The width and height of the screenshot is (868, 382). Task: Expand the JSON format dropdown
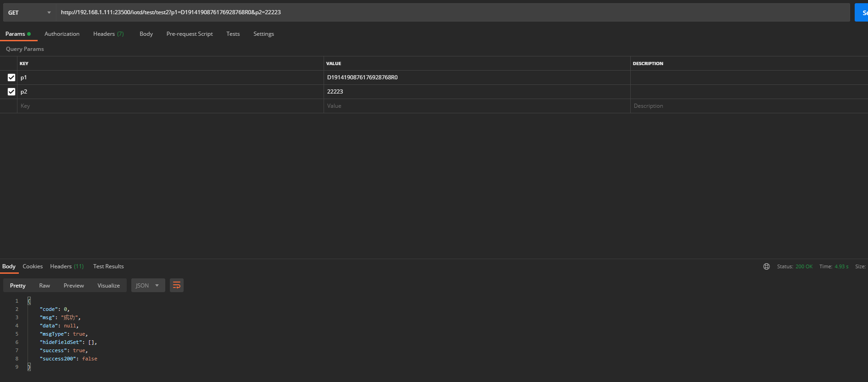[x=148, y=285]
